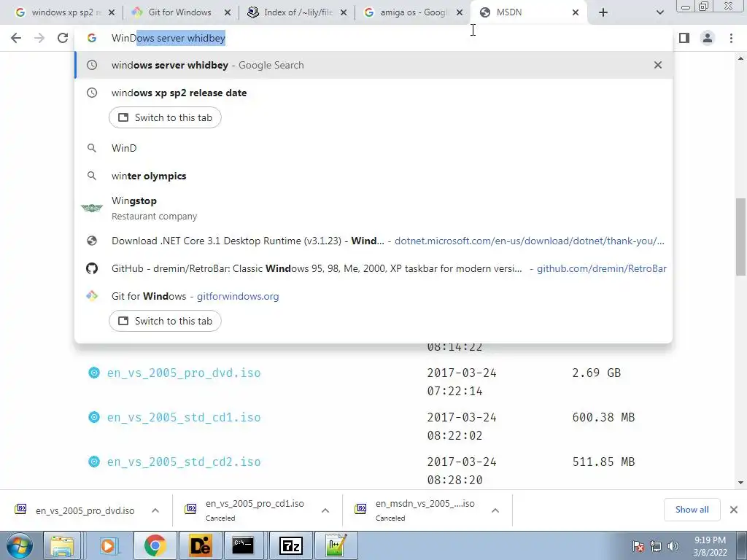
Task: Open Git for Windows gitforwindows.org suggestion
Action: click(373, 296)
